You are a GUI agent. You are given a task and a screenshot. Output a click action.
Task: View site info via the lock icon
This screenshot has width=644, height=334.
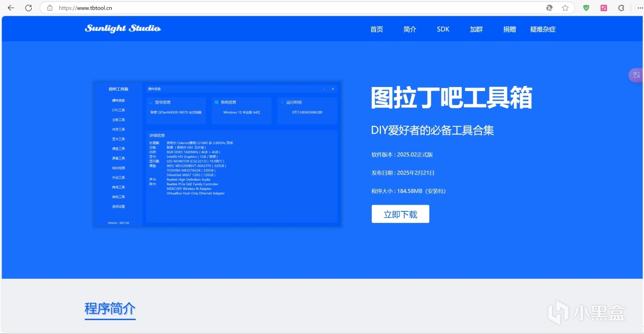coord(49,8)
